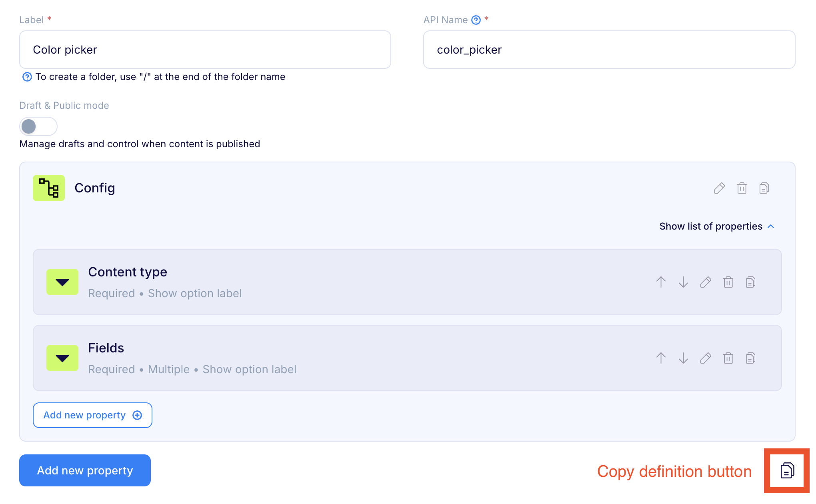This screenshot has width=816, height=504.
Task: Edit the Content type property
Action: tap(706, 282)
